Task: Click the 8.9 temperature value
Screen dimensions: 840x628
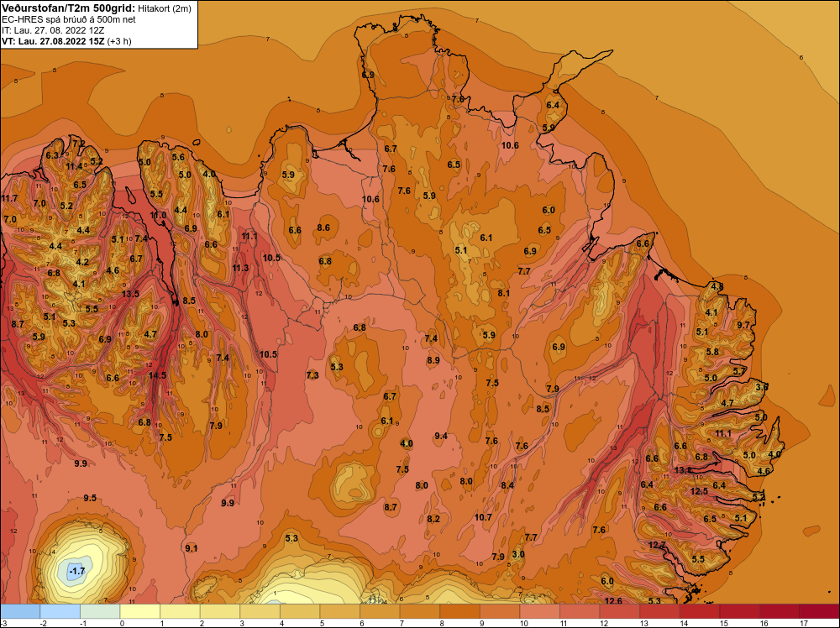Action: click(433, 361)
